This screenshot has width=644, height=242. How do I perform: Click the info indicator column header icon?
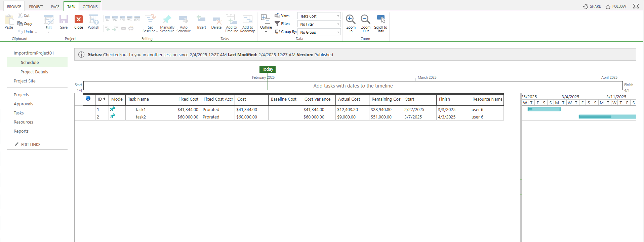[x=88, y=99]
